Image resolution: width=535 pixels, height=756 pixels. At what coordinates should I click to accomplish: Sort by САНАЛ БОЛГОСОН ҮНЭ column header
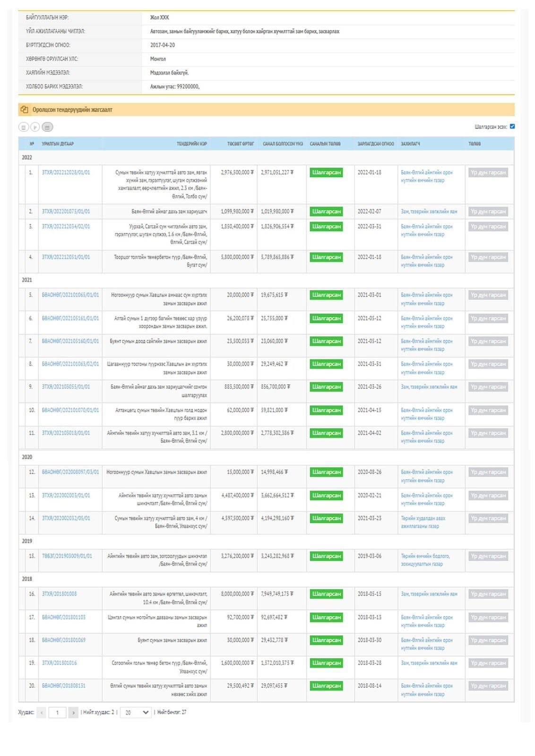(x=283, y=144)
